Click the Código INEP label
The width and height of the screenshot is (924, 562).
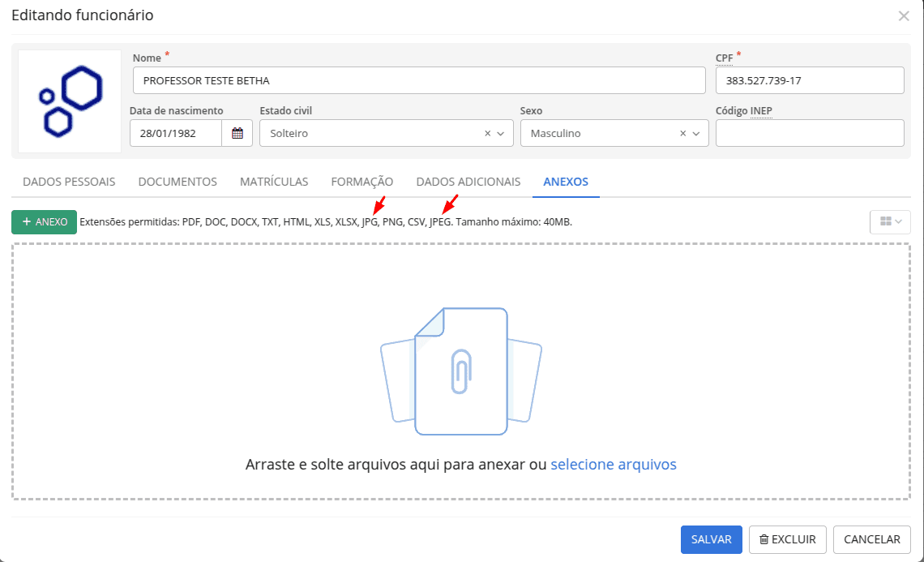[x=744, y=111]
